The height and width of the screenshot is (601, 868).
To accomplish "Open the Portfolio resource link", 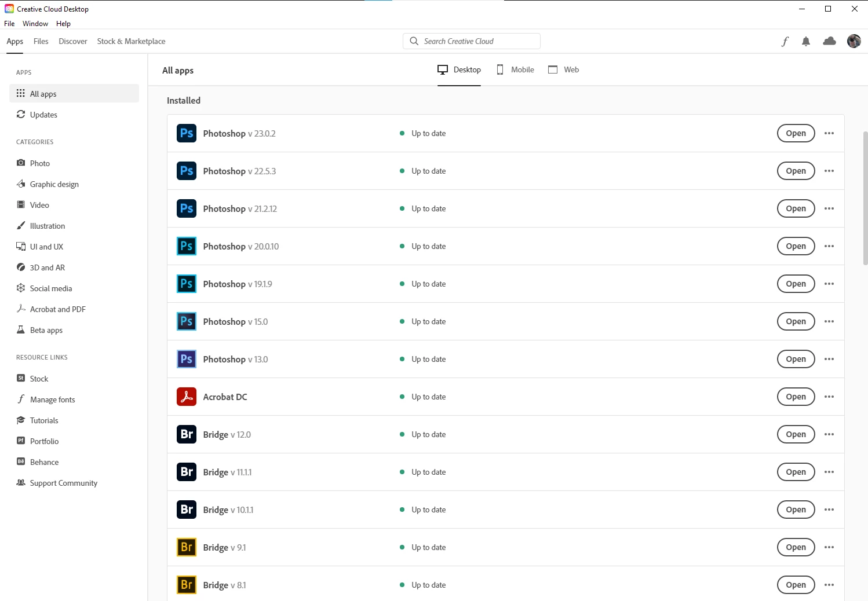I will click(74, 441).
